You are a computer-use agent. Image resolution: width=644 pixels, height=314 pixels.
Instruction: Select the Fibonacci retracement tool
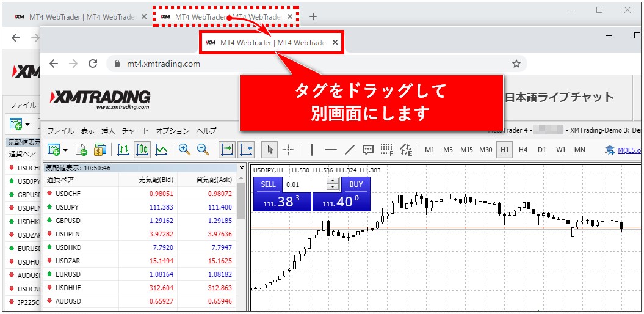pyautogui.click(x=386, y=150)
